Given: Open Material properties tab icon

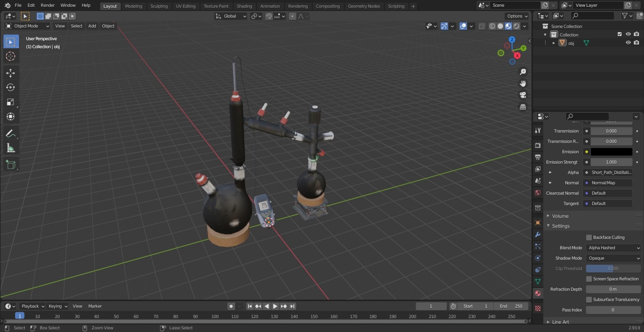Looking at the screenshot, I should tap(538, 293).
